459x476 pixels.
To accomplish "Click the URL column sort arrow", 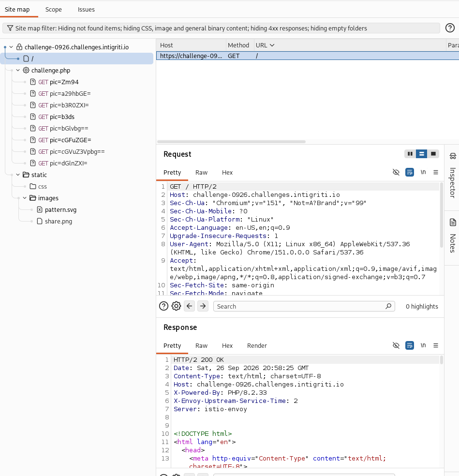I will pos(272,45).
